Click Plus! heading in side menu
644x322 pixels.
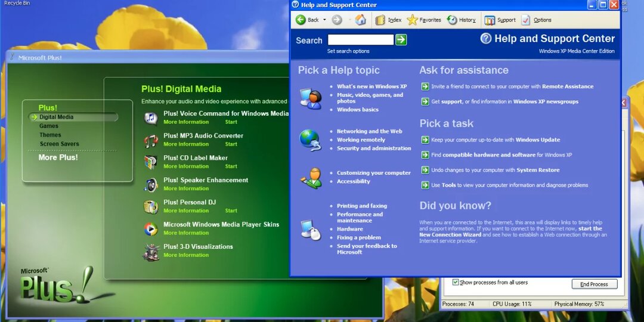pyautogui.click(x=48, y=107)
